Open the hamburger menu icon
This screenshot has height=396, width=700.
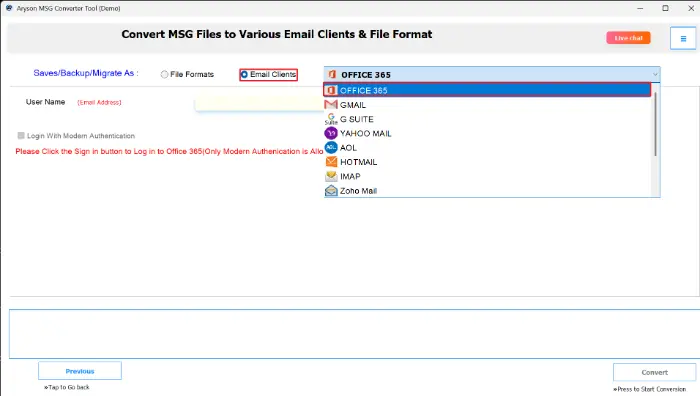[683, 38]
